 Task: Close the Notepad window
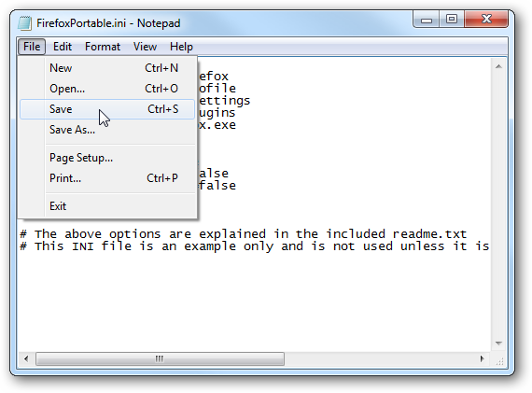click(486, 19)
